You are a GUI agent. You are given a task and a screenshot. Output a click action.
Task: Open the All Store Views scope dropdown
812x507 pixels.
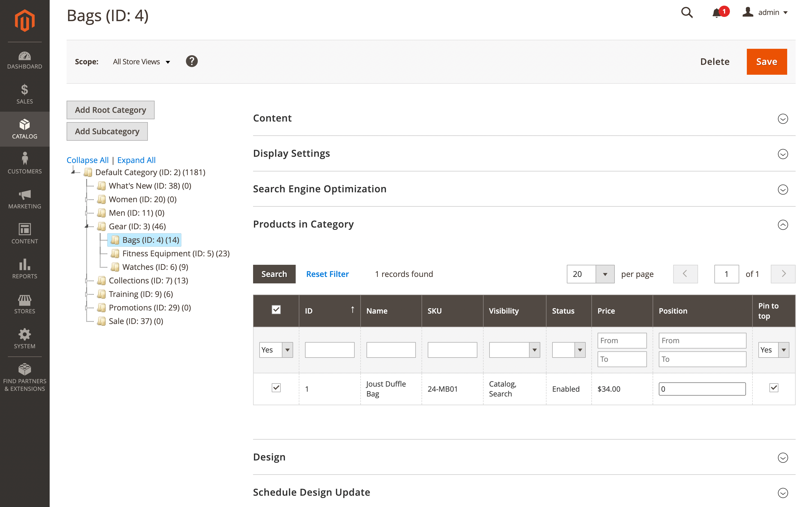click(x=141, y=62)
